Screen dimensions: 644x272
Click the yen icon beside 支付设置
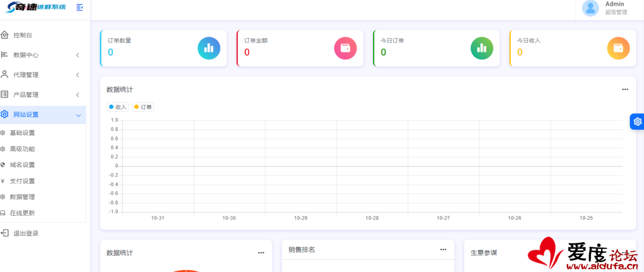click(x=3, y=181)
